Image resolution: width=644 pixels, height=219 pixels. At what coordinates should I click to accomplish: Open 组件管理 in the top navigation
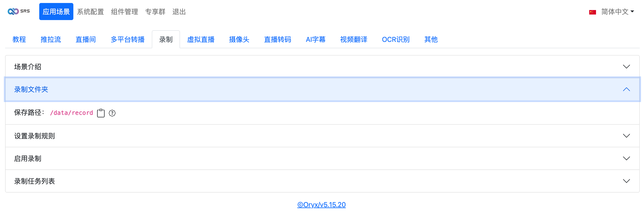[x=125, y=12]
